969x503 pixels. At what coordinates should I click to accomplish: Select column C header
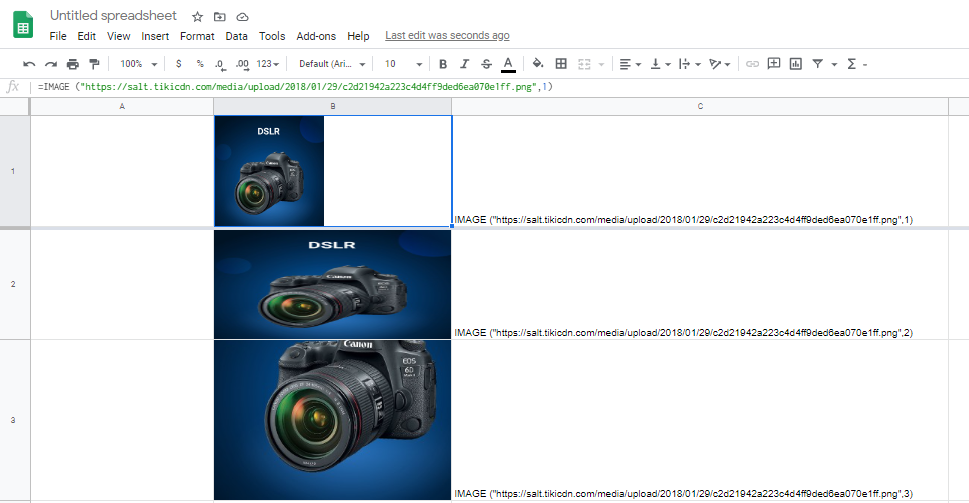pos(700,106)
